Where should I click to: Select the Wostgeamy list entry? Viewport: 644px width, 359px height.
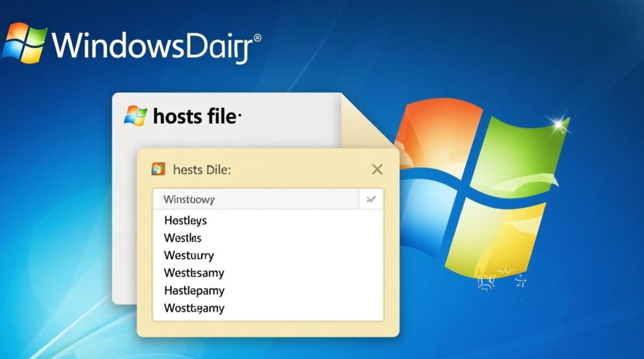(x=193, y=308)
